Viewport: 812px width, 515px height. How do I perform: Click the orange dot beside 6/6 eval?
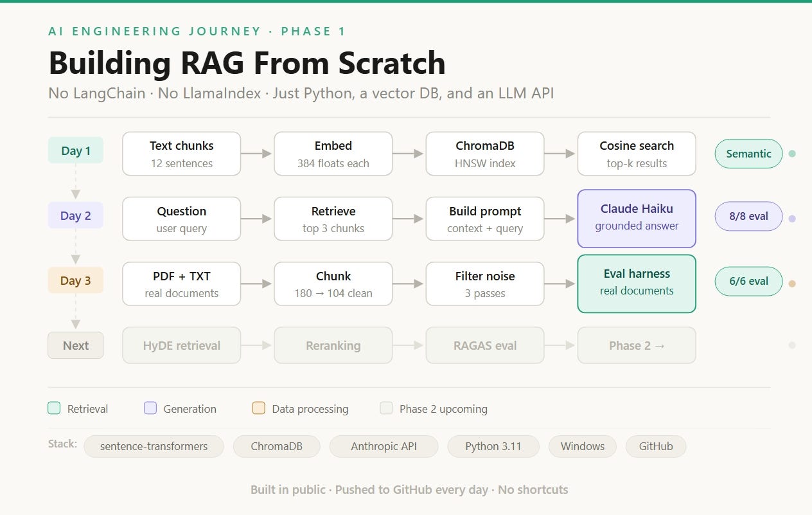tap(792, 284)
